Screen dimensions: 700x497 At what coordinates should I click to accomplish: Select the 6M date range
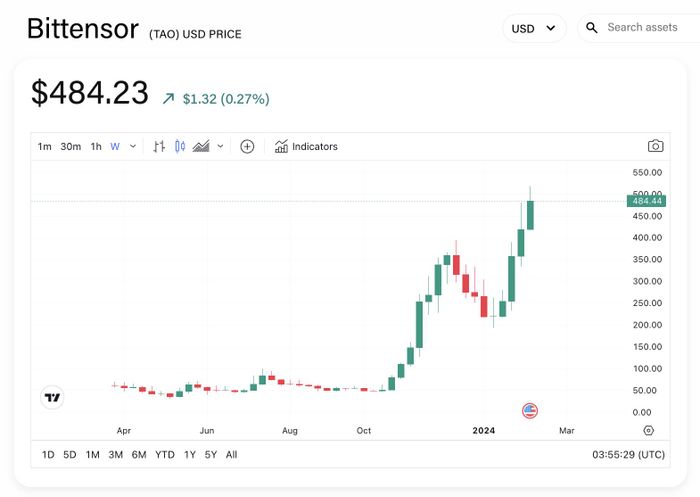(x=139, y=455)
